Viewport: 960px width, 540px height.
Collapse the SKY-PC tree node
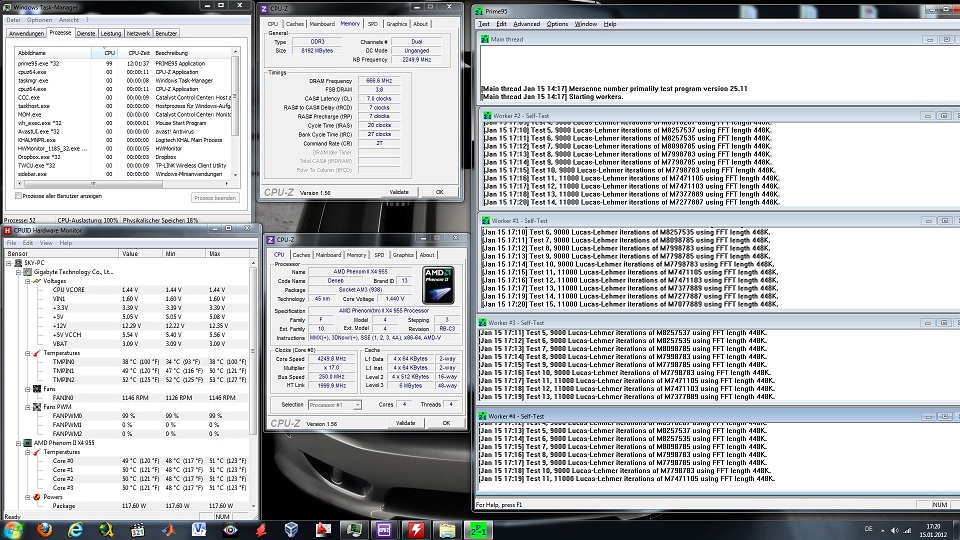[x=9, y=263]
